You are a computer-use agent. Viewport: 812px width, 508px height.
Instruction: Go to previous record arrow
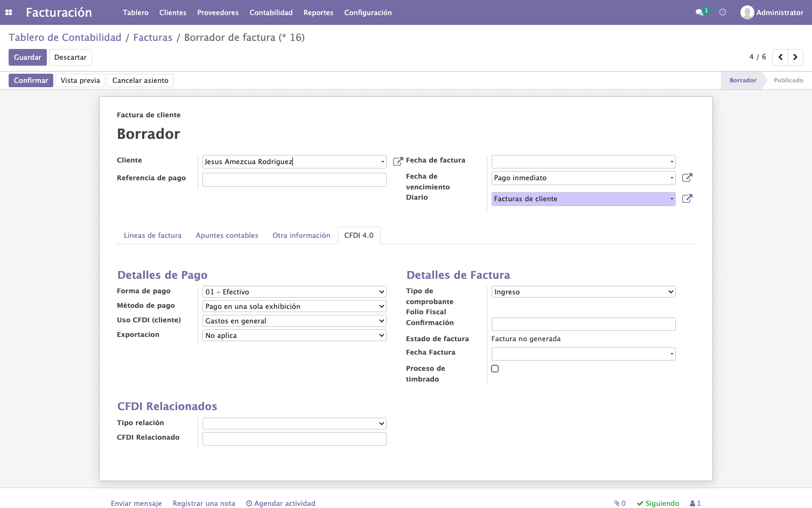[x=780, y=57]
